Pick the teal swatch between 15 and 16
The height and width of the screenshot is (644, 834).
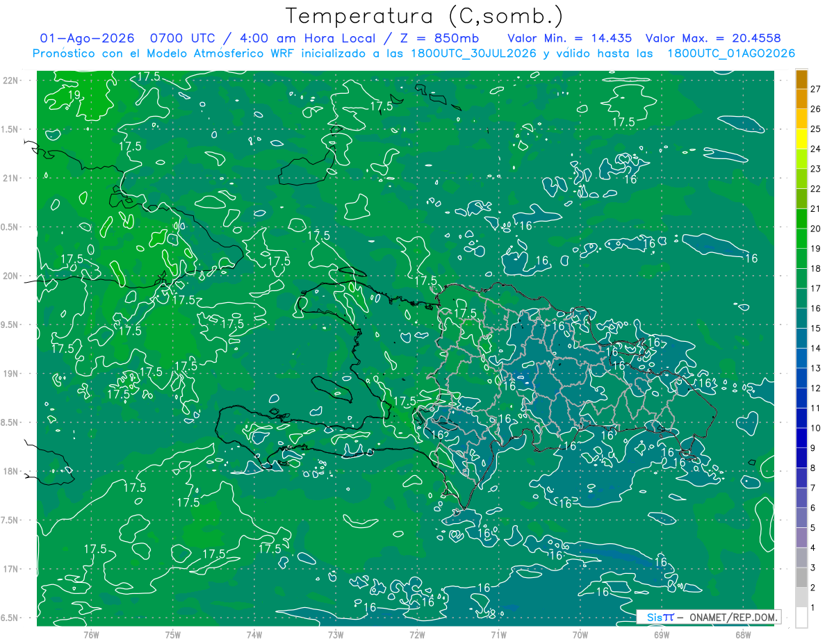pyautogui.click(x=801, y=318)
